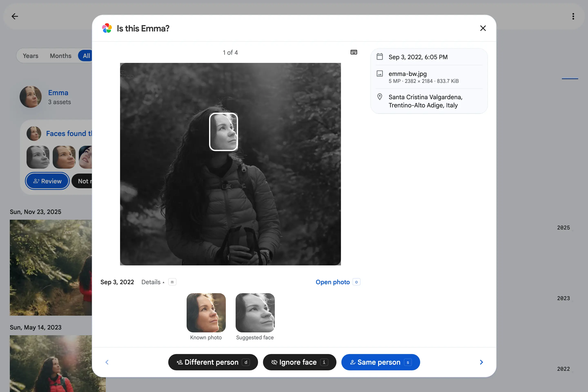Screen dimensions: 588x392
Task: Go to the previous face with left chevron
Action: click(107, 362)
